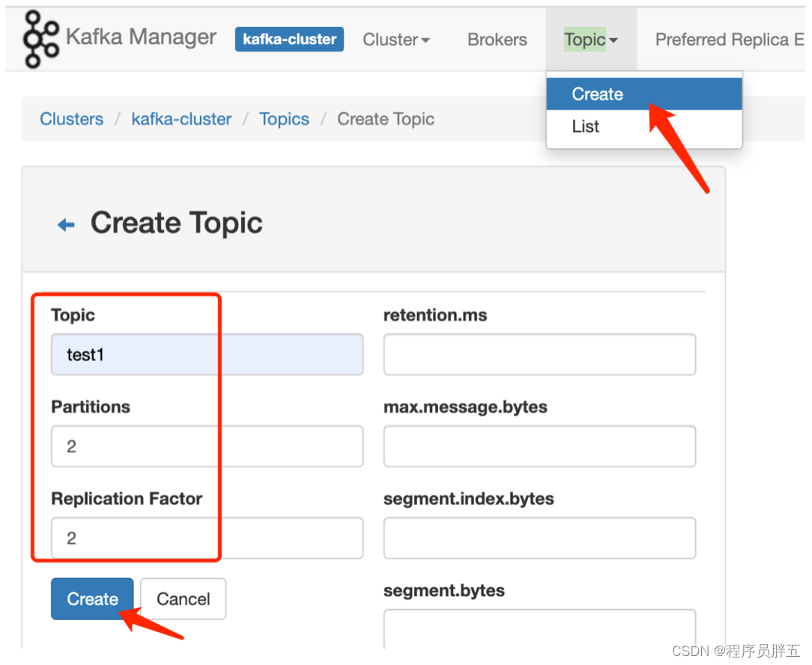Click the retention.ms label
Screen dimensions: 812x665
pyautogui.click(x=435, y=315)
